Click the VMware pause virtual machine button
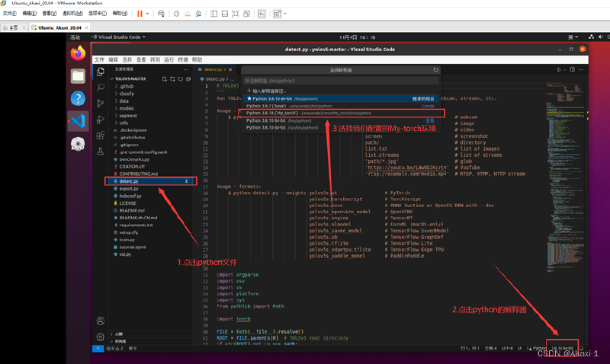The height and width of the screenshot is (364, 610). (x=140, y=14)
